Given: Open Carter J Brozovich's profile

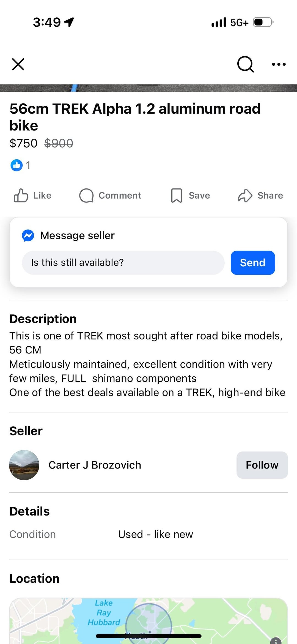Looking at the screenshot, I should tap(95, 465).
